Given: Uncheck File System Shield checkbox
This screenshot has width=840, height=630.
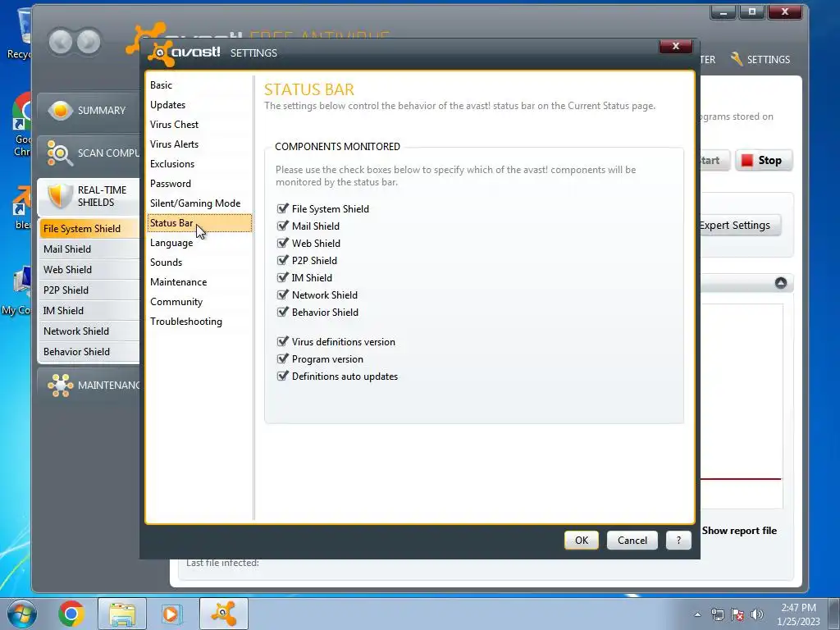Looking at the screenshot, I should [x=282, y=208].
